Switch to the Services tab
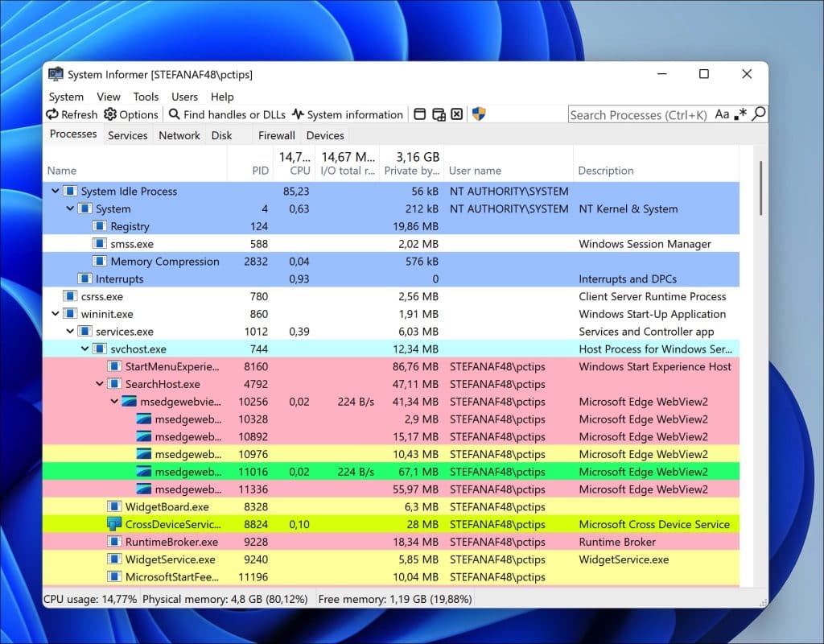The height and width of the screenshot is (644, 824). pos(128,135)
